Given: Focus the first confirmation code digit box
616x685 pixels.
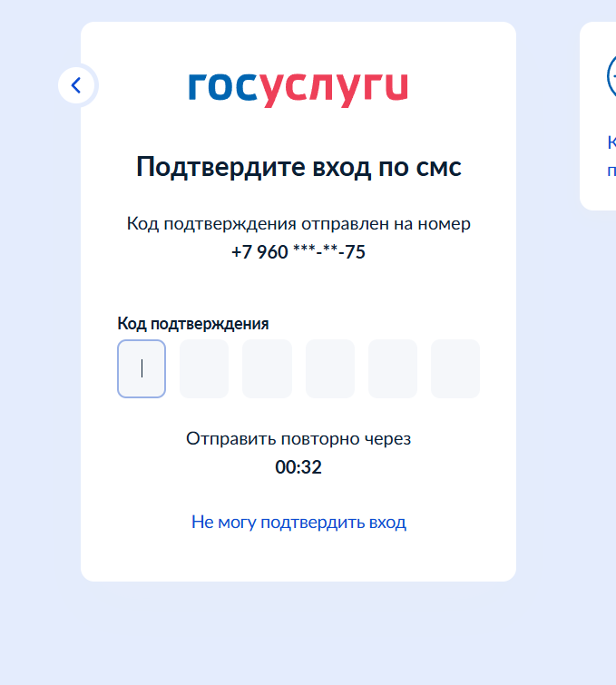Looking at the screenshot, I should coord(142,368).
